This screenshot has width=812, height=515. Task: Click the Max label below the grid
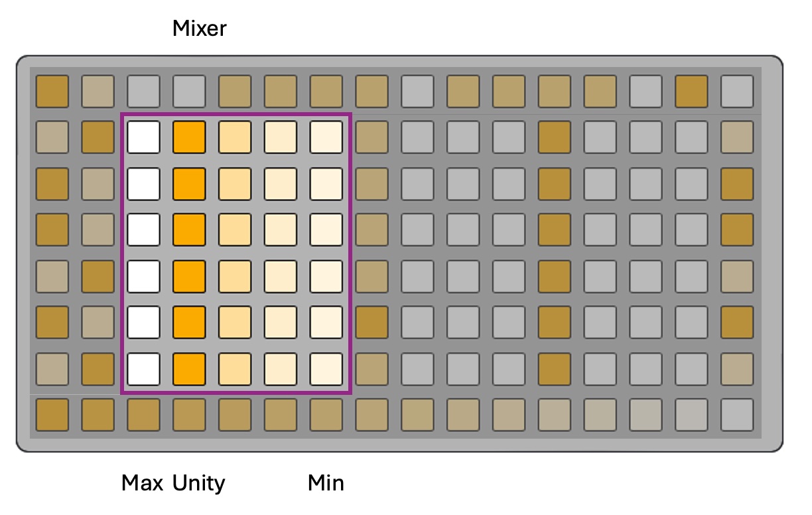coord(143,483)
